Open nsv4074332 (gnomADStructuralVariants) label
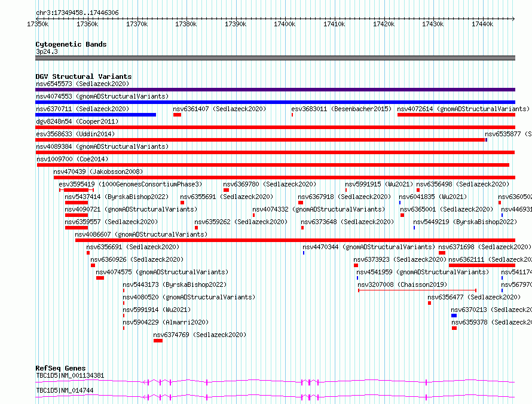 [x=319, y=209]
